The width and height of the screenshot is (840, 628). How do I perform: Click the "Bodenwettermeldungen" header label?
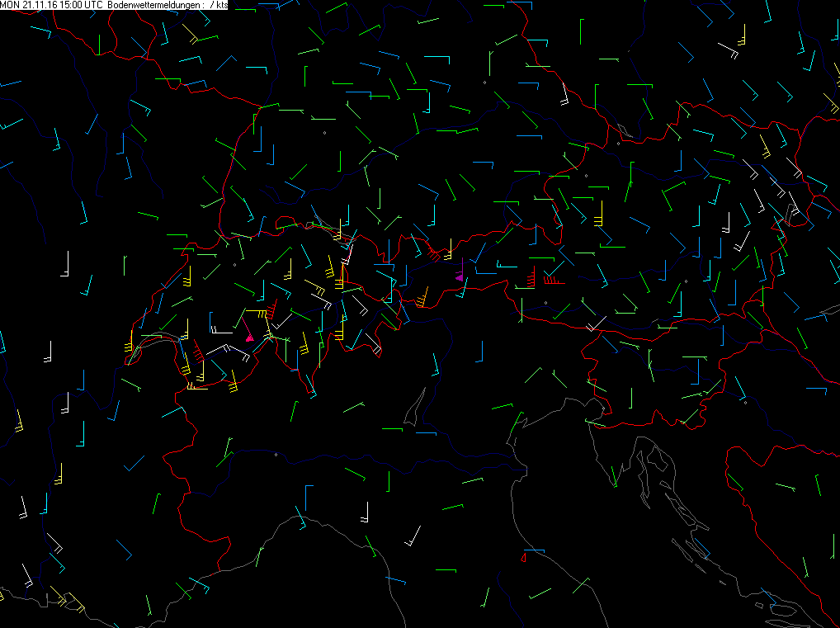pyautogui.click(x=155, y=5)
